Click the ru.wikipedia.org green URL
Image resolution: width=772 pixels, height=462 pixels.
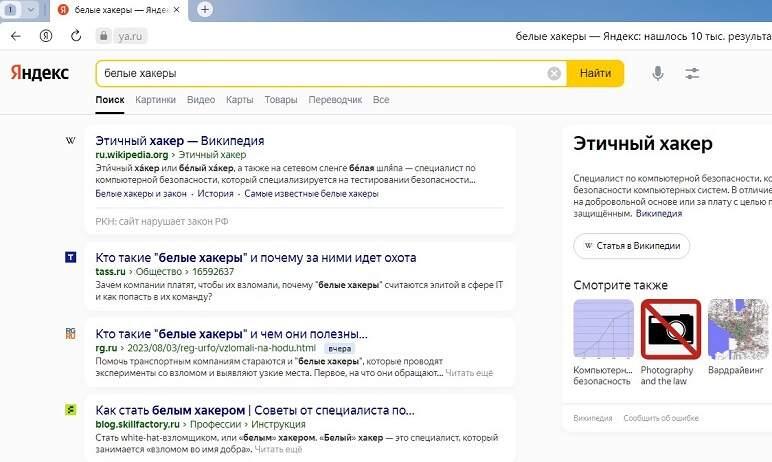[x=131, y=155]
